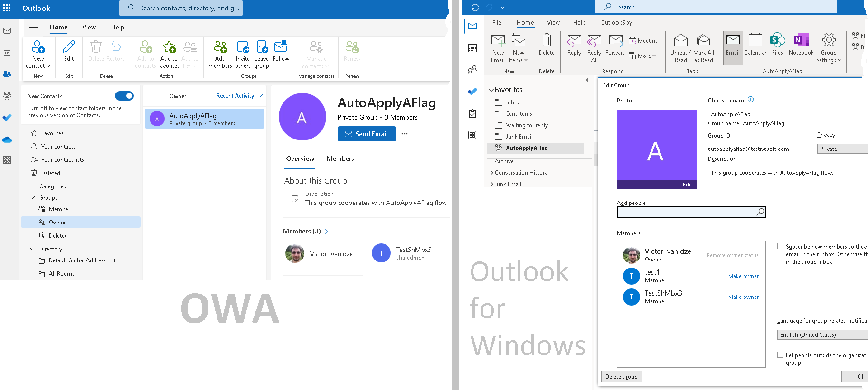The height and width of the screenshot is (390, 868).
Task: Open People view in Outlook for Windows sidebar
Action: click(472, 70)
